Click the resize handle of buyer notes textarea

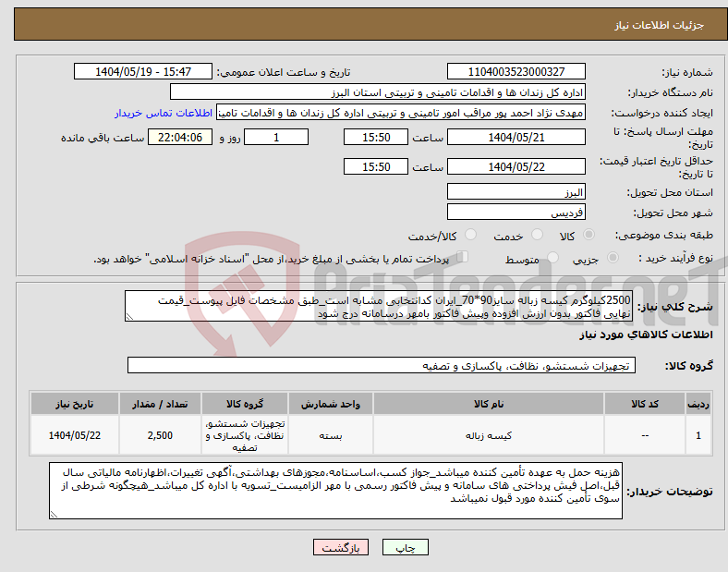(x=54, y=515)
